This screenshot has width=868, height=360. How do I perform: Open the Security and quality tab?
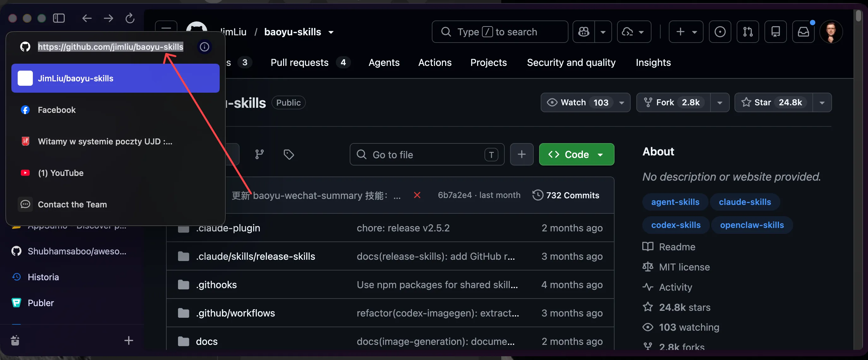pyautogui.click(x=571, y=63)
